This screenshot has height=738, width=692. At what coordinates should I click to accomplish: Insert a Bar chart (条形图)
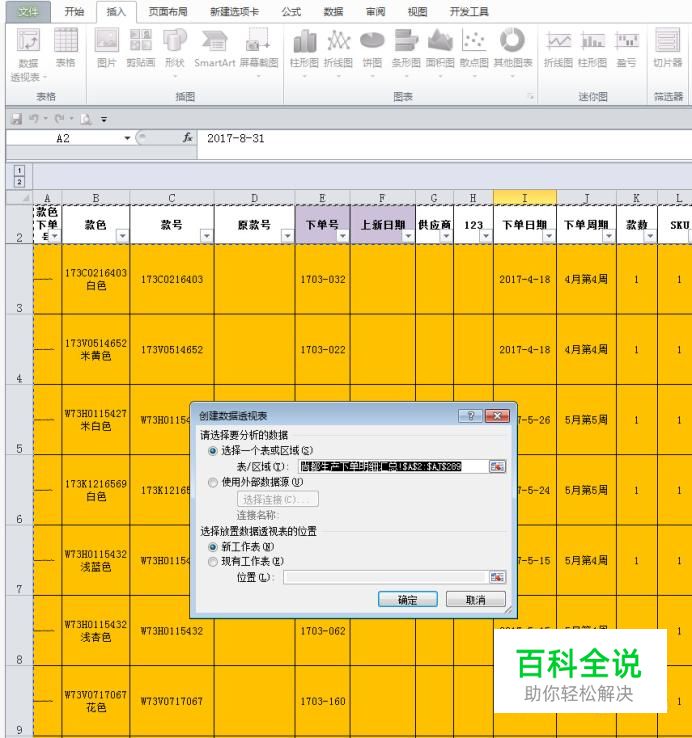[406, 51]
